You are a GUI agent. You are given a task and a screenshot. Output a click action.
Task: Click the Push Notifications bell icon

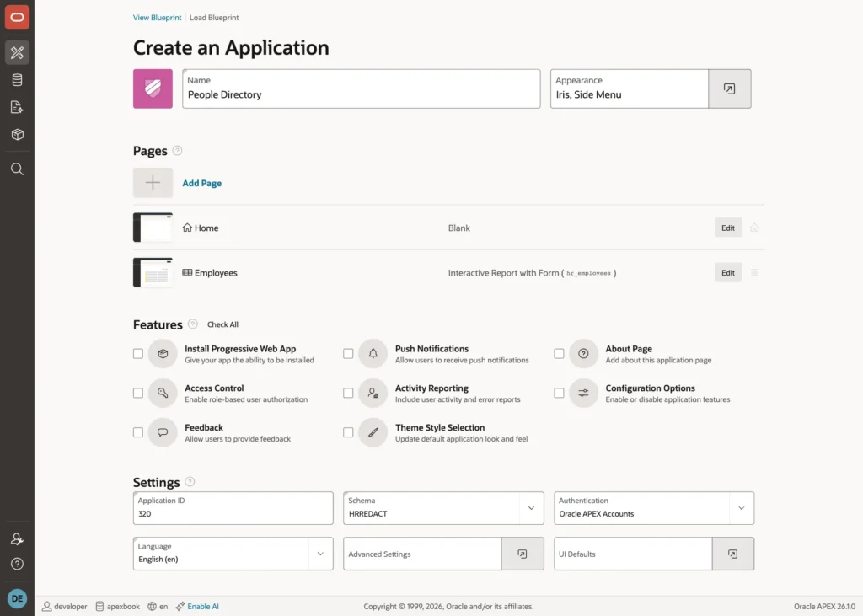(373, 353)
